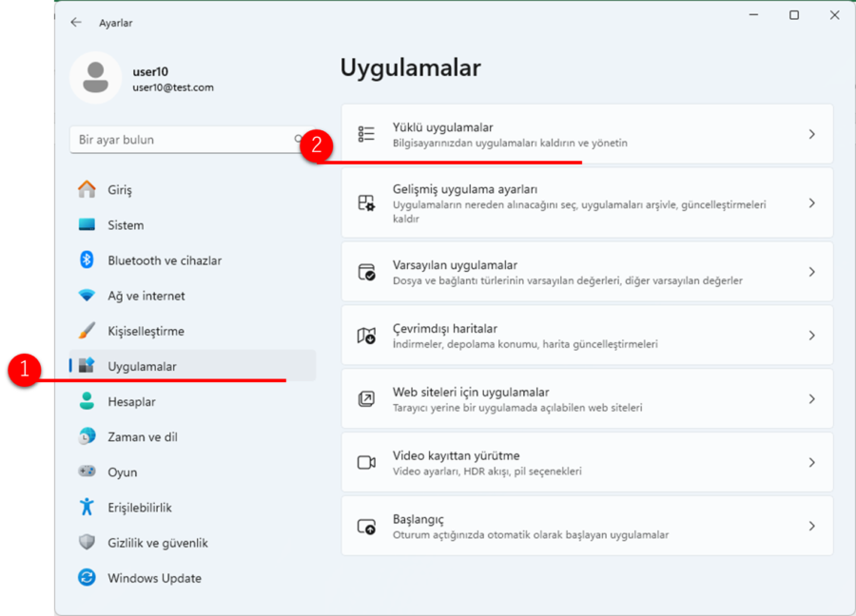Click the Oyun gamepad icon
This screenshot has width=856, height=616.
[x=87, y=472]
